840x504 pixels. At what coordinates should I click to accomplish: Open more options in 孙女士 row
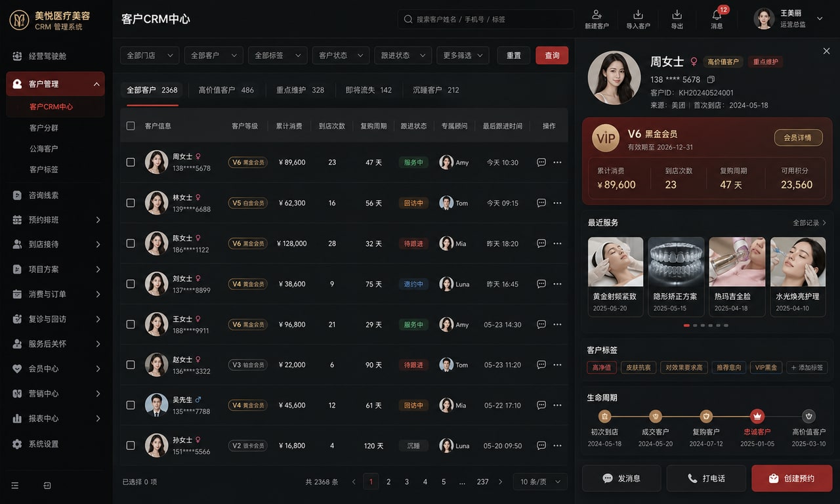(x=558, y=446)
